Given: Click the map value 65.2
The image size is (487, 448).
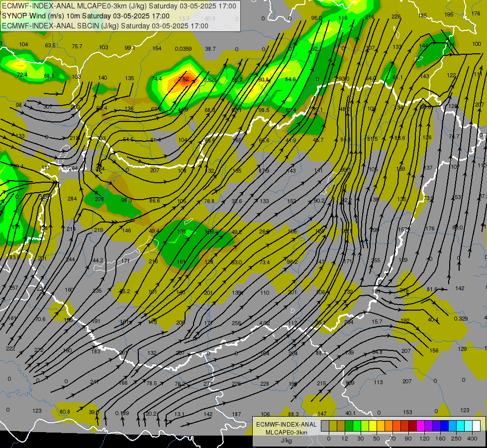Looking at the screenshot, I should click(x=125, y=291).
